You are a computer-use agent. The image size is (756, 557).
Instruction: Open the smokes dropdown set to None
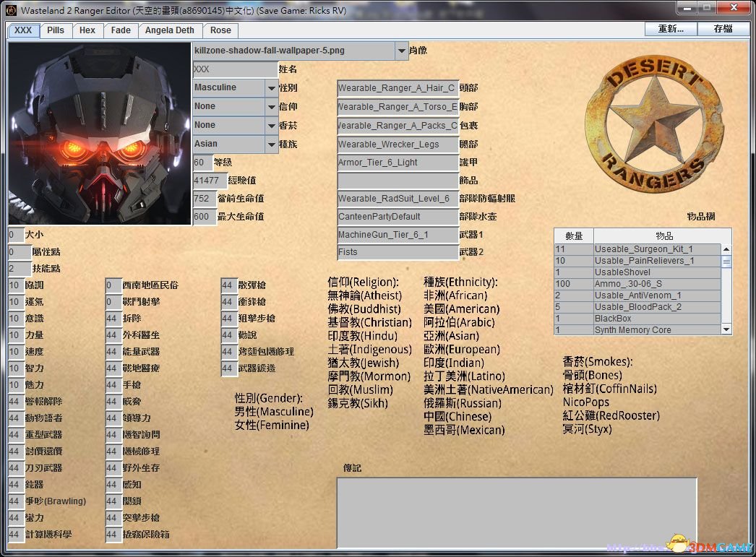pyautogui.click(x=272, y=125)
